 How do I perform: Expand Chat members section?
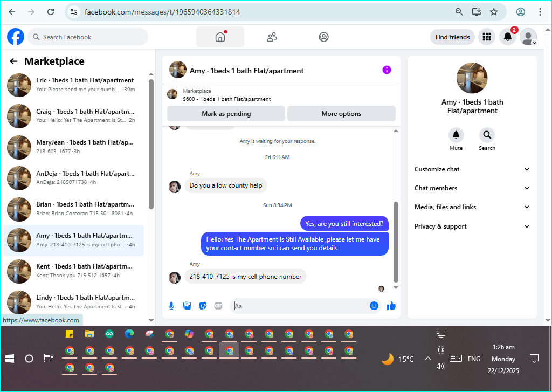point(472,188)
